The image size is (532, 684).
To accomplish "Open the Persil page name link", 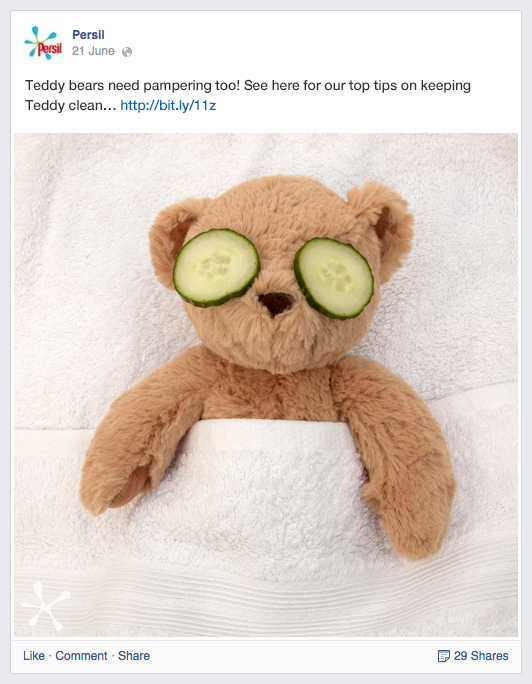I will pos(88,34).
